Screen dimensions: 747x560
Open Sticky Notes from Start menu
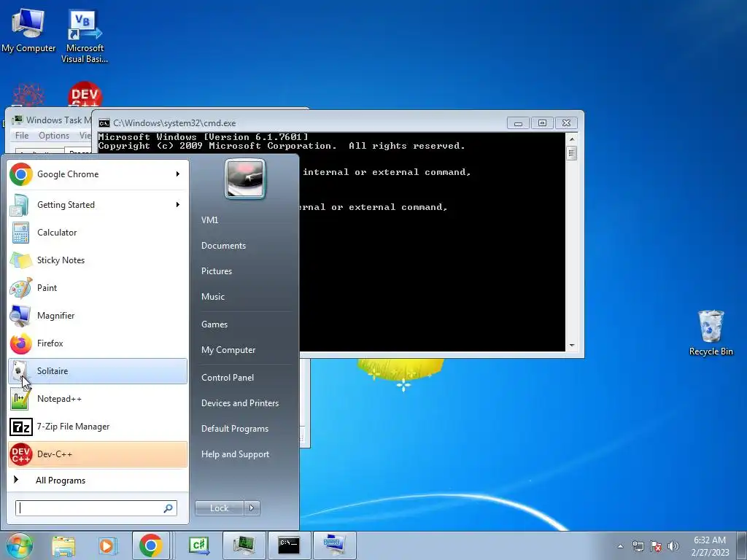[98, 260]
